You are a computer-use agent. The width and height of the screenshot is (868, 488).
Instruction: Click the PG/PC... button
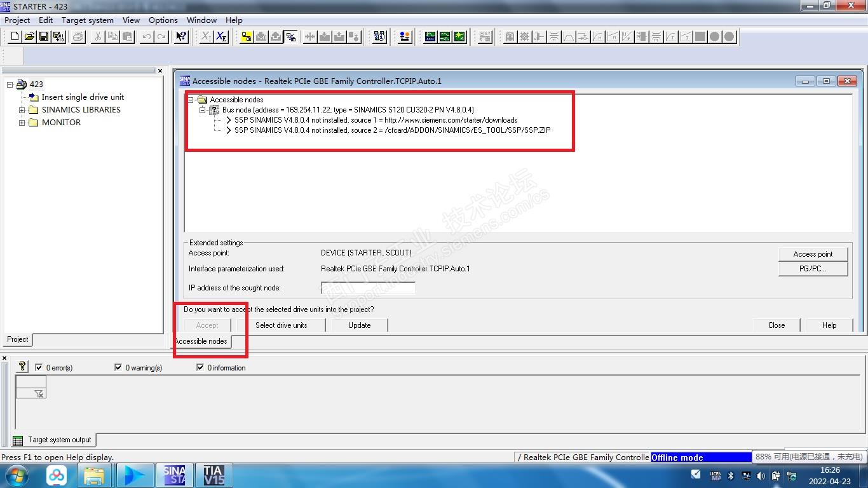click(813, 269)
